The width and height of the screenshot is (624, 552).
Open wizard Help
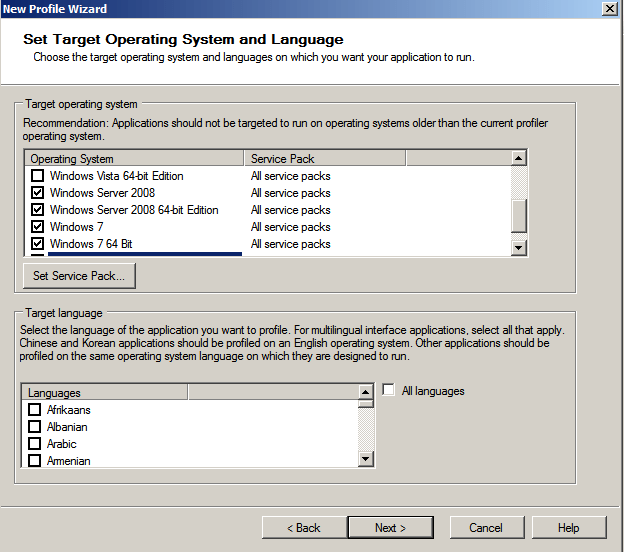pyautogui.click(x=569, y=528)
